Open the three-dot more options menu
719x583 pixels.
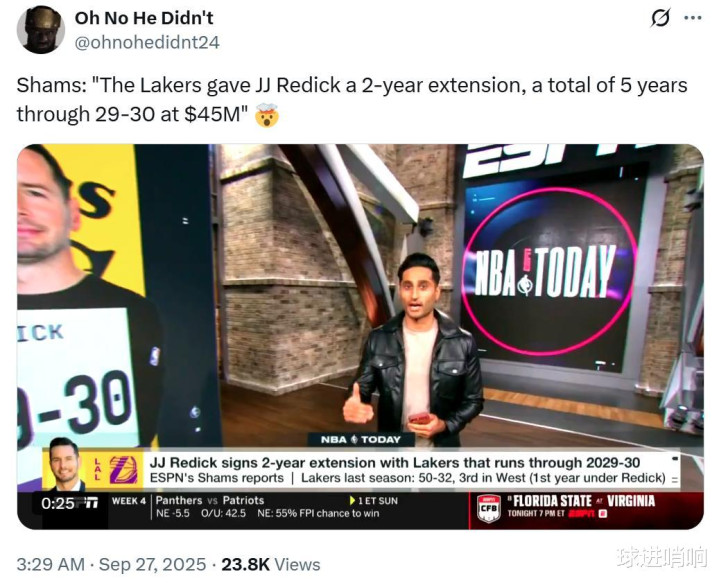point(693,18)
